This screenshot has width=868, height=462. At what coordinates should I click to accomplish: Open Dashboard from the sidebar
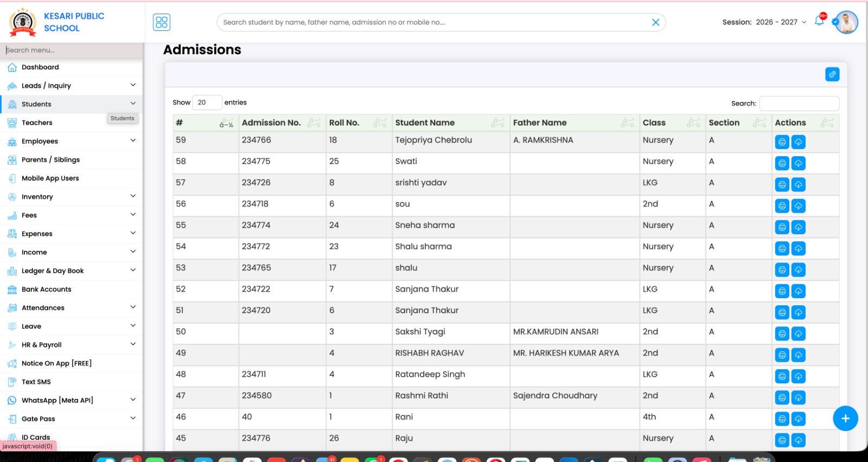pos(40,67)
